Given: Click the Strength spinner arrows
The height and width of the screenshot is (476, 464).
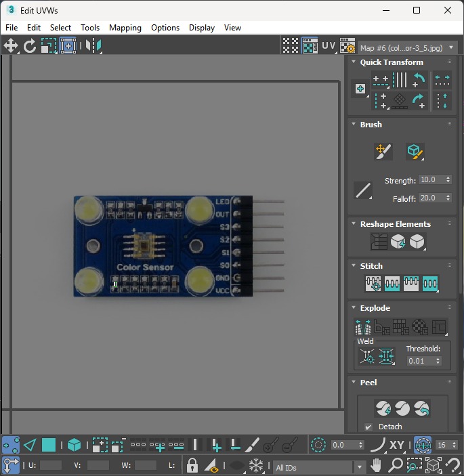Looking at the screenshot, I should pyautogui.click(x=448, y=179).
